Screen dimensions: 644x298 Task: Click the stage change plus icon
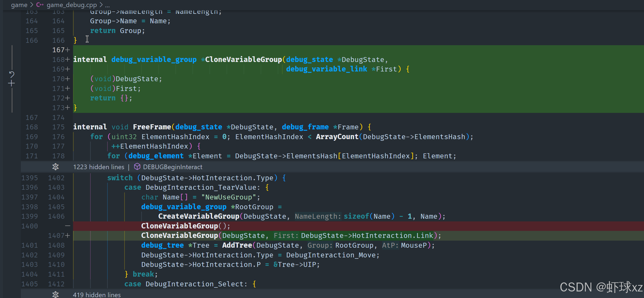click(11, 83)
